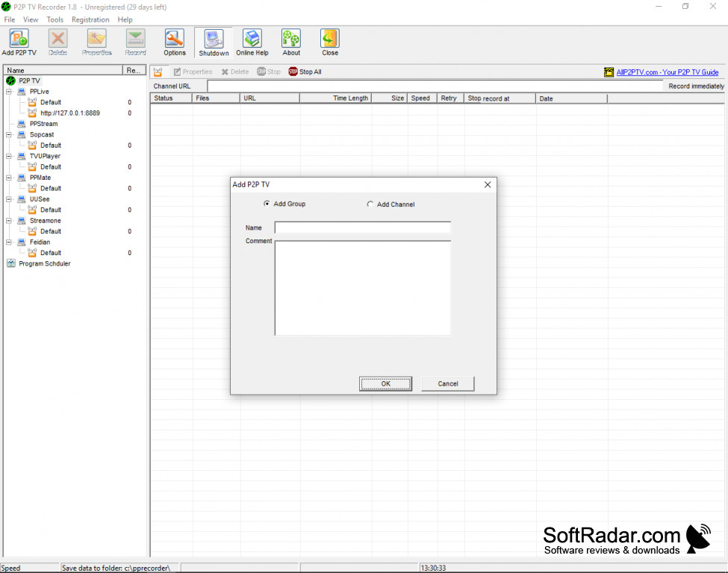Image resolution: width=728 pixels, height=573 pixels.
Task: Open the Tools menu
Action: coord(55,19)
